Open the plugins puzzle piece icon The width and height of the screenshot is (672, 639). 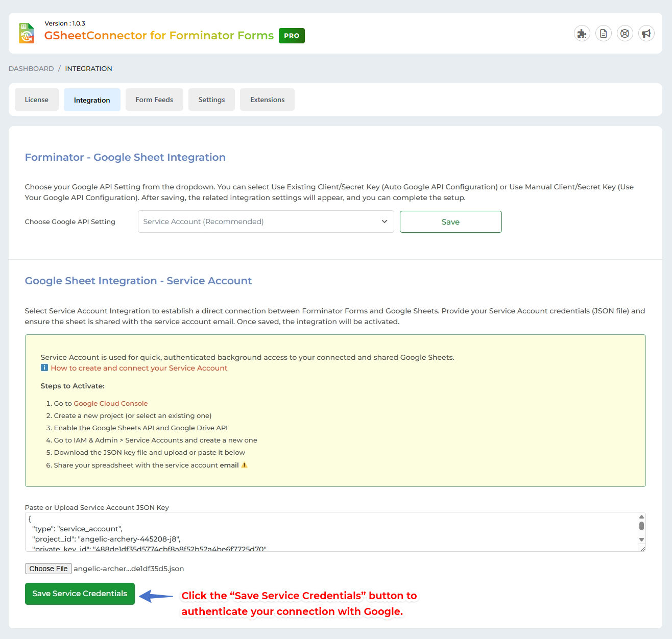click(582, 33)
